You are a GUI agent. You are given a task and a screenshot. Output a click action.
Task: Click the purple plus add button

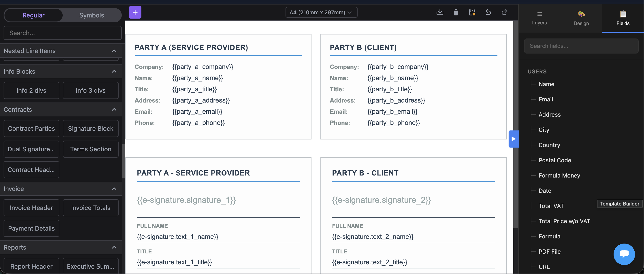pyautogui.click(x=135, y=12)
